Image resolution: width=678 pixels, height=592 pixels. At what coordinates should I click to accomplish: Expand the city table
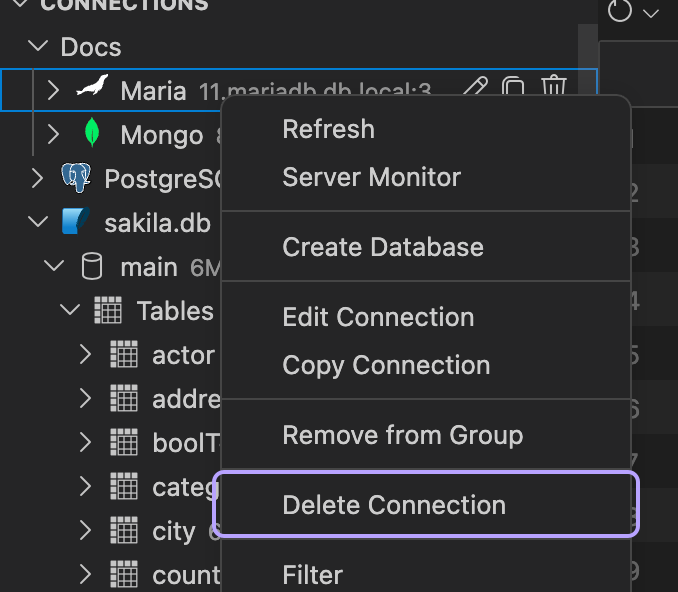(x=85, y=530)
